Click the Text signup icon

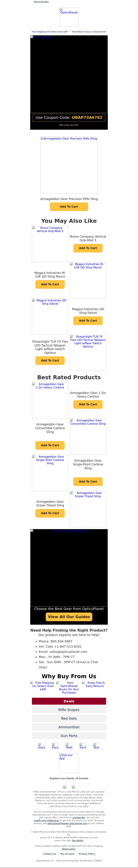tap(97, 746)
